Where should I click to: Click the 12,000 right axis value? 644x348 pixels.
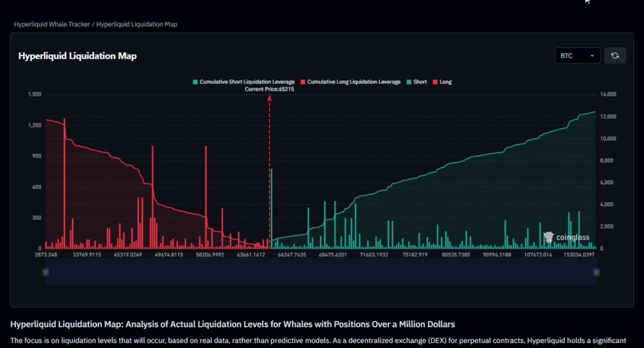click(609, 117)
